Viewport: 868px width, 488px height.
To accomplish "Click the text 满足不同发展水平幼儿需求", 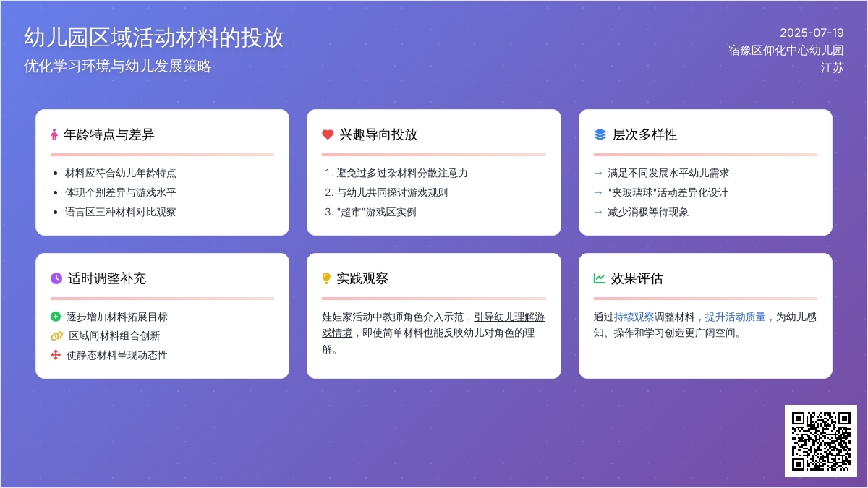I will (668, 173).
